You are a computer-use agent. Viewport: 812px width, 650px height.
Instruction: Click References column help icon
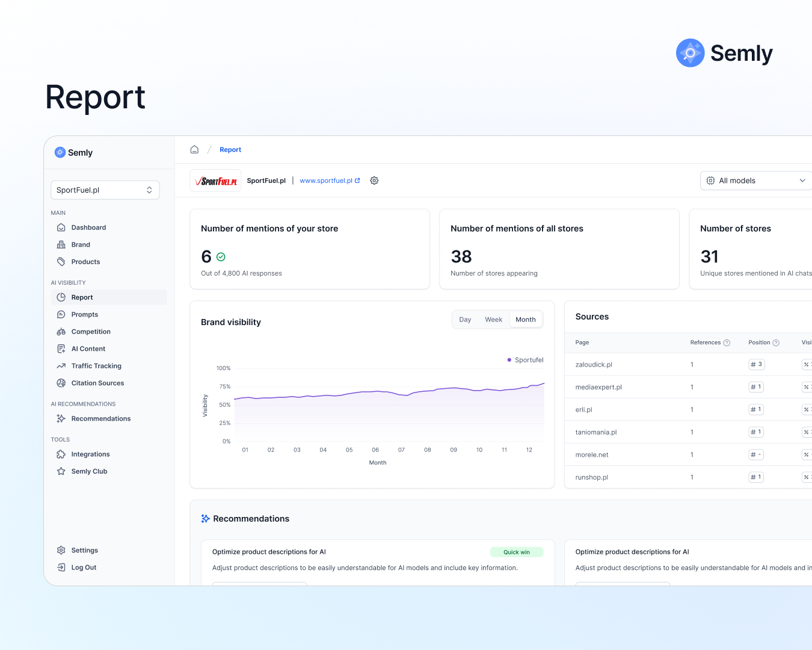pos(727,343)
